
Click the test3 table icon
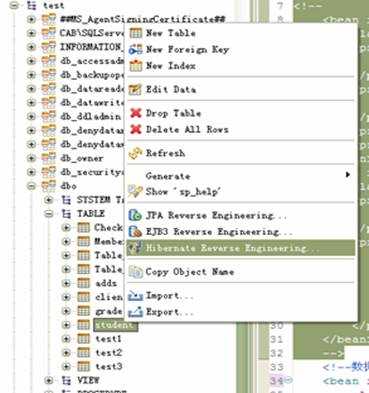[x=83, y=366]
